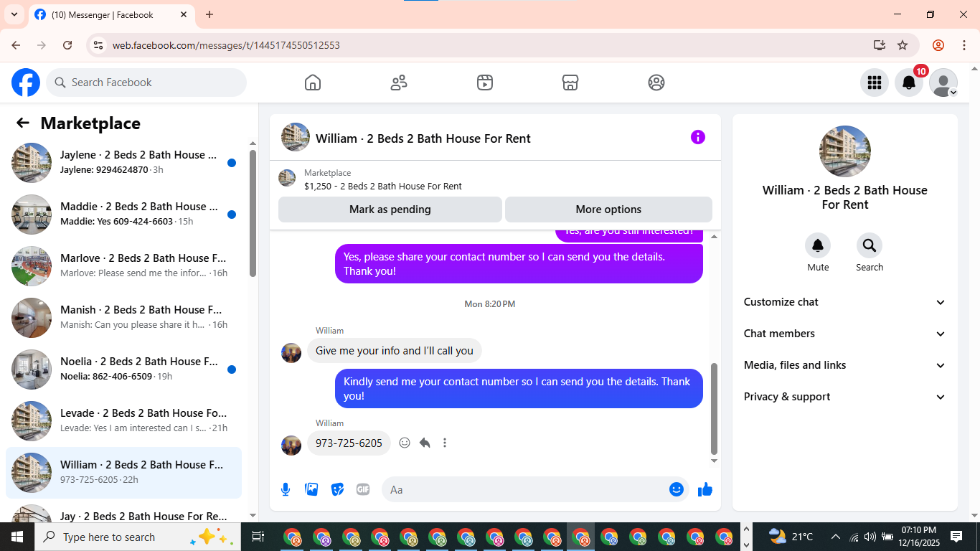React to the 973-725-6205 message
Image resolution: width=980 pixels, height=551 pixels.
pos(405,443)
